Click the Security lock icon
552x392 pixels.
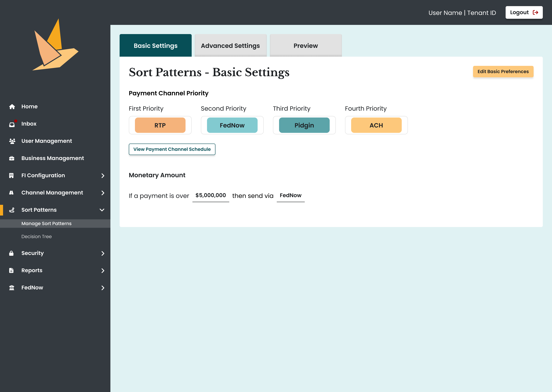coord(11,253)
